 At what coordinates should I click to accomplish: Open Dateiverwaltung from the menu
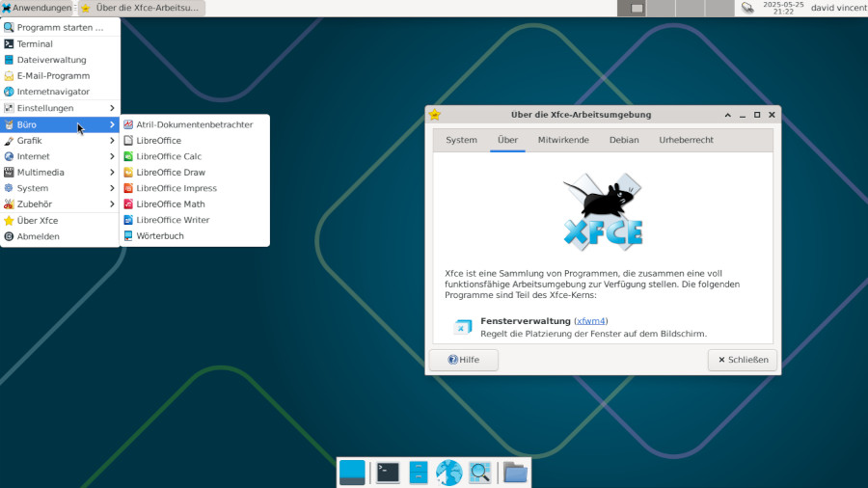coord(60,60)
